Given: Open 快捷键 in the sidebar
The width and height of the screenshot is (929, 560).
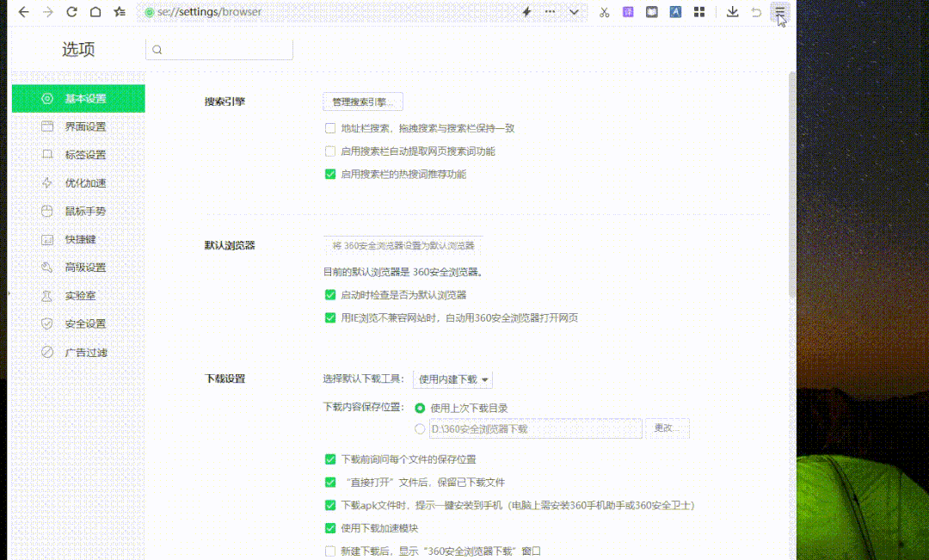Looking at the screenshot, I should (x=78, y=239).
